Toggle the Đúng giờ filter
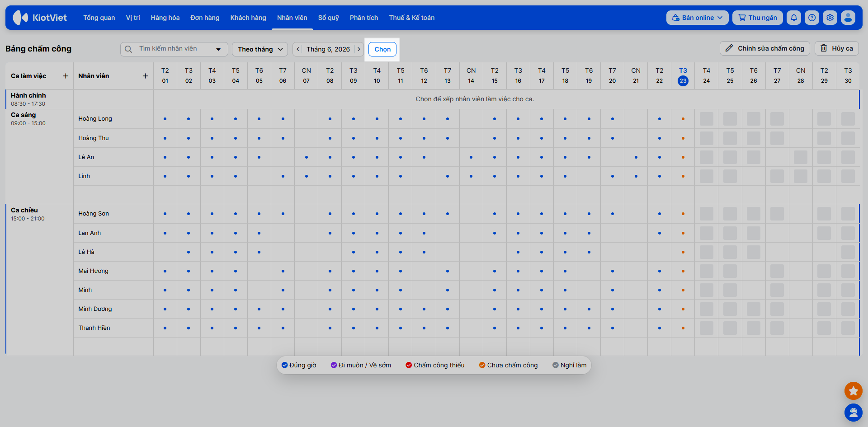 coord(299,365)
